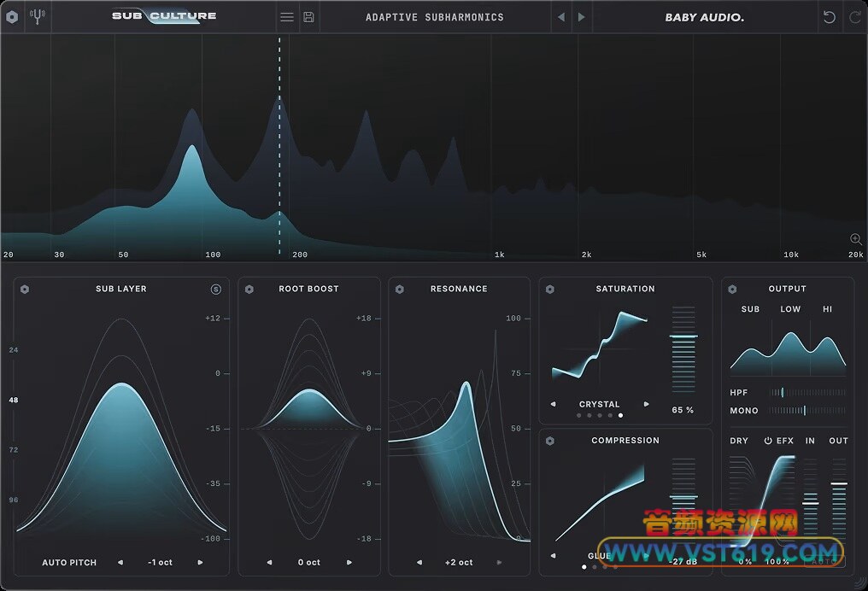The height and width of the screenshot is (591, 868).
Task: Click the IN level meter slider
Action: pyautogui.click(x=811, y=500)
